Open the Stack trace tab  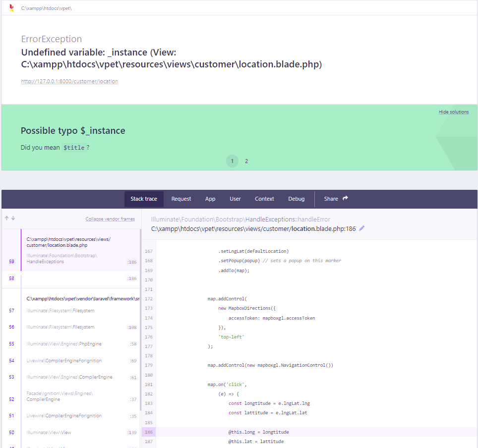(x=144, y=199)
